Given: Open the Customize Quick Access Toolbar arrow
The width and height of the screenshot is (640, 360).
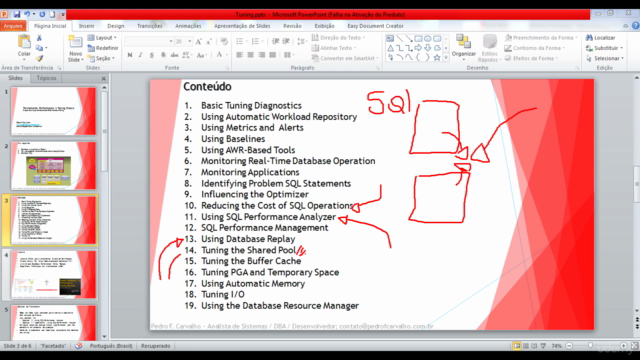Looking at the screenshot, I should coord(63,15).
